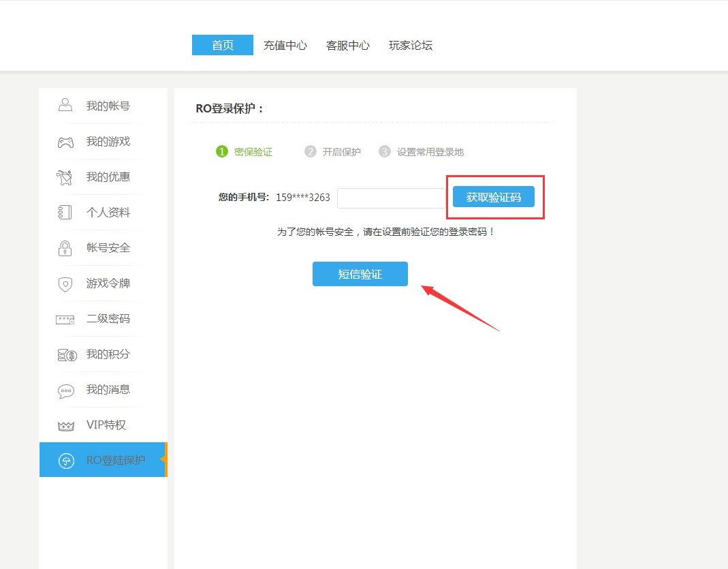This screenshot has height=569, width=728.
Task: Click the padlock icon beside 帐号安全
Action: pos(65,248)
